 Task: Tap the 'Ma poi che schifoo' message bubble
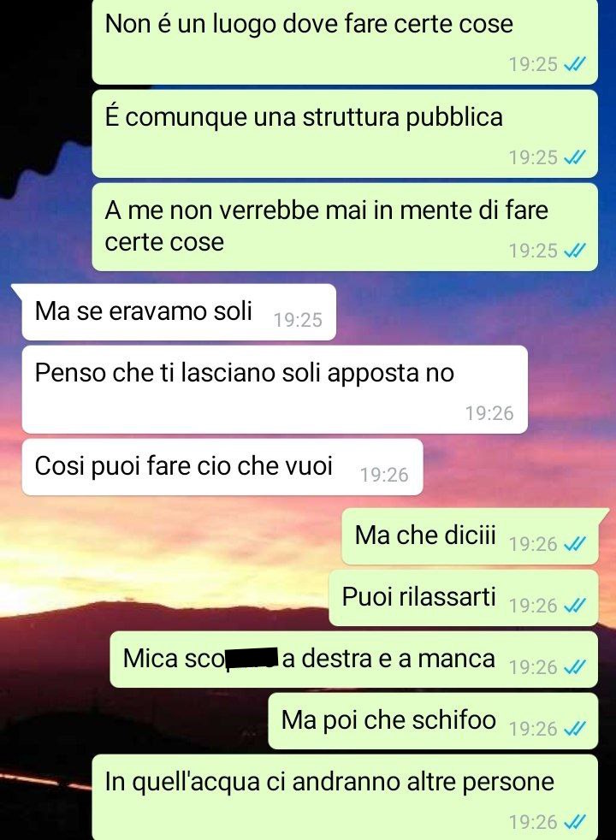point(433,721)
